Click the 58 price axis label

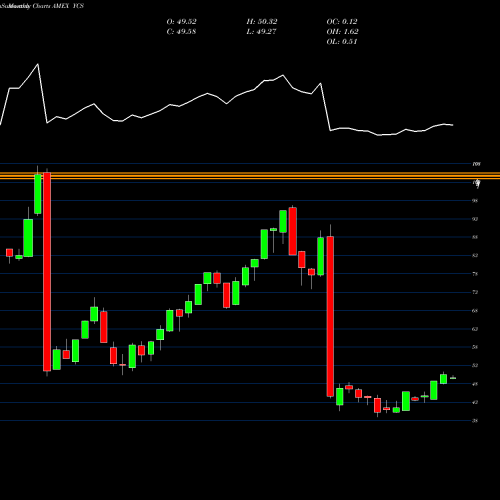(475, 347)
